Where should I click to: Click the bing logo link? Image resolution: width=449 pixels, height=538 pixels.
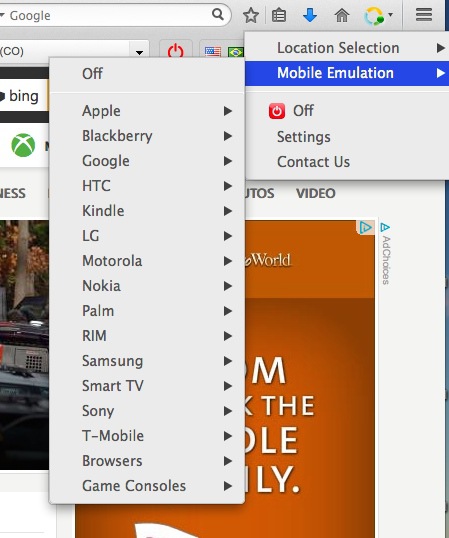point(20,96)
